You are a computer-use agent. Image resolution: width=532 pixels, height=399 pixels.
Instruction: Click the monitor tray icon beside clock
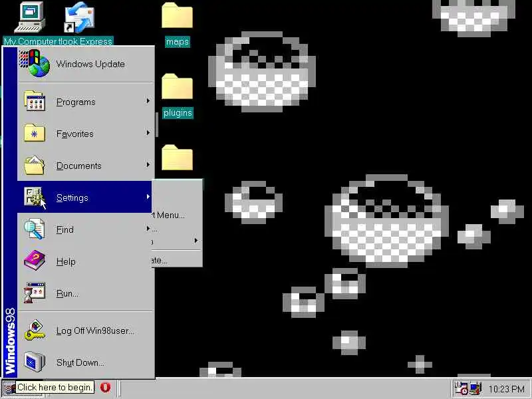(x=475, y=388)
